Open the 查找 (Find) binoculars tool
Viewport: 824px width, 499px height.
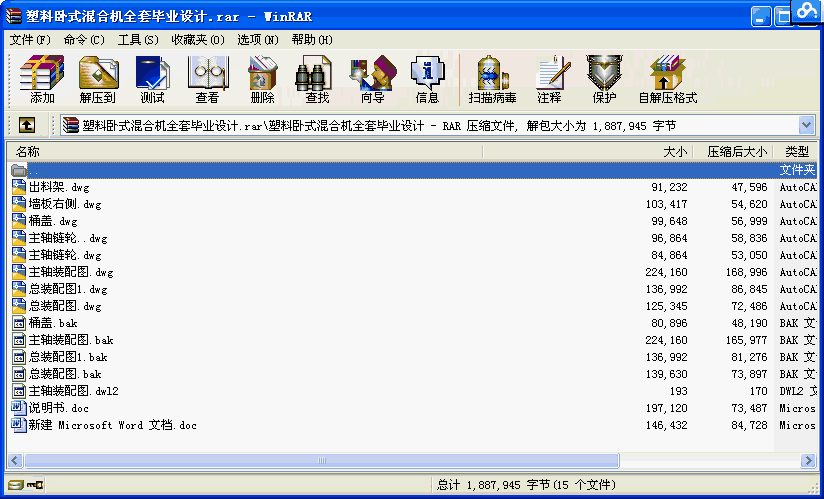pos(317,79)
